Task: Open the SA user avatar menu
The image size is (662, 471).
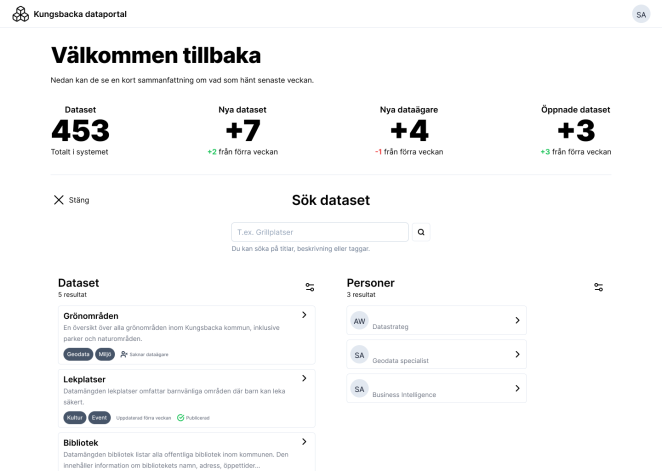Action: (x=640, y=14)
